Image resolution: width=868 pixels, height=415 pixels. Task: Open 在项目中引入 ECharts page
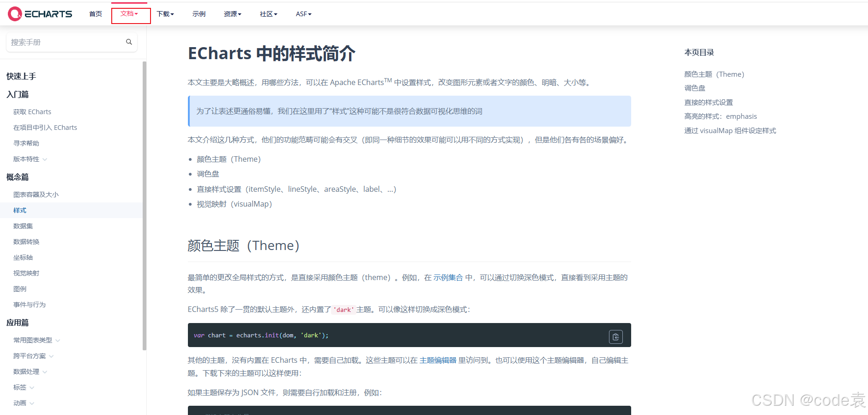[x=45, y=128]
